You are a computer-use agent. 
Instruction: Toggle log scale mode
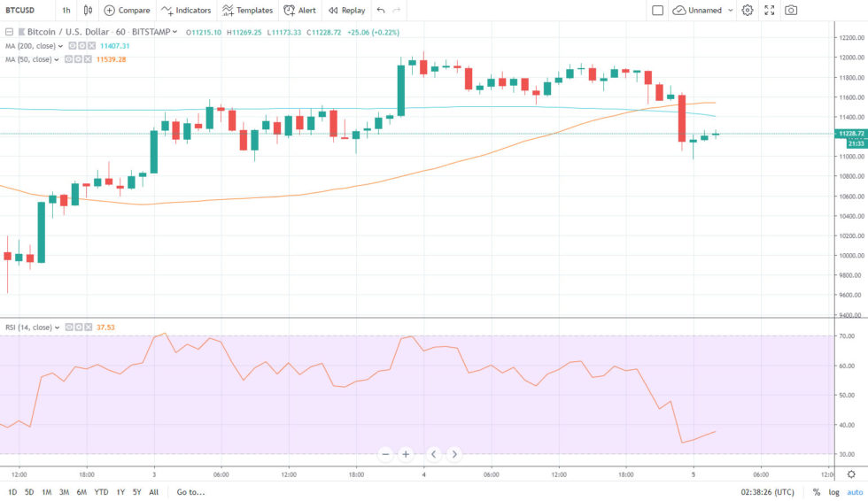coord(833,492)
